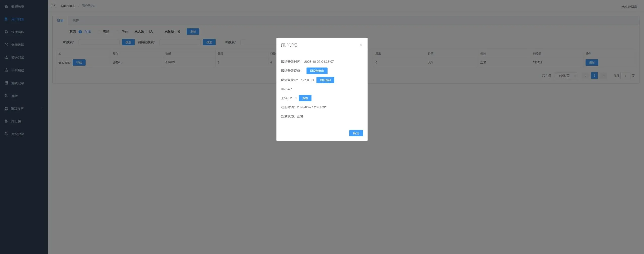Click the 快捷操作 sidebar icon
This screenshot has width=644, height=254.
pos(6,32)
